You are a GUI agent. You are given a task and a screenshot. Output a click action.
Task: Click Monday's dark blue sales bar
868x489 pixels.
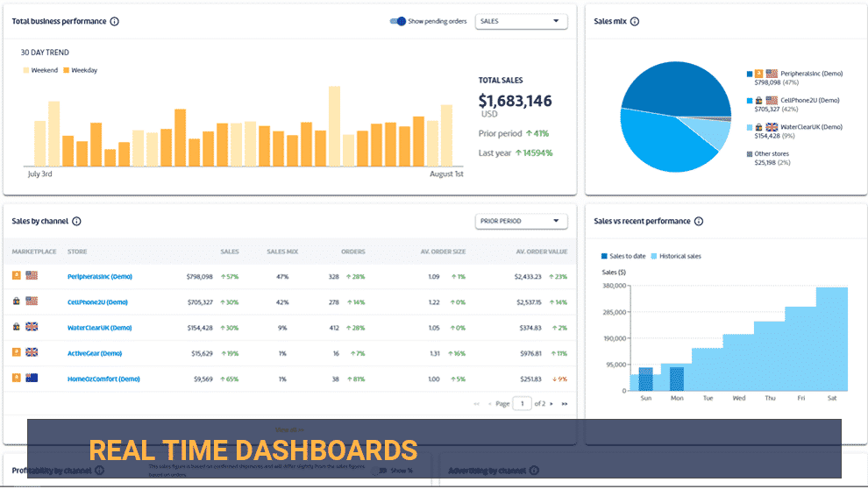[677, 379]
